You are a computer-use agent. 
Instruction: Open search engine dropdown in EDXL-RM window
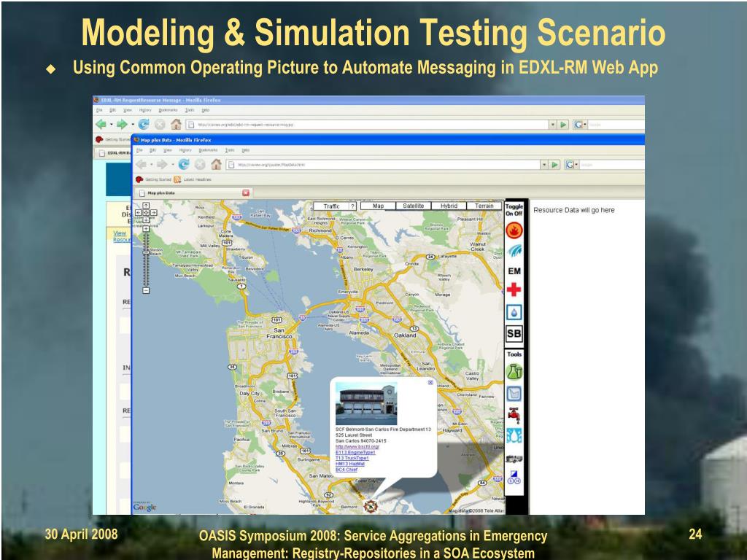[580, 124]
